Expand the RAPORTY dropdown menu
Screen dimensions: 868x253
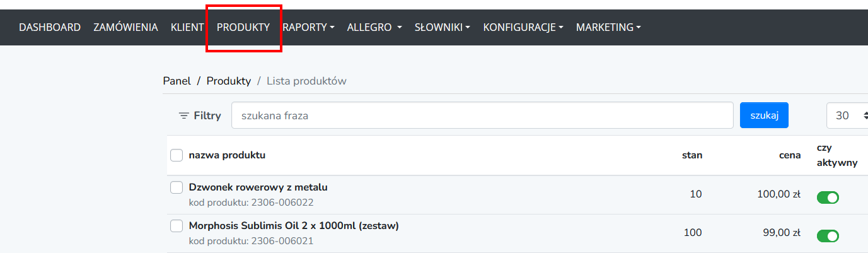[x=308, y=27]
